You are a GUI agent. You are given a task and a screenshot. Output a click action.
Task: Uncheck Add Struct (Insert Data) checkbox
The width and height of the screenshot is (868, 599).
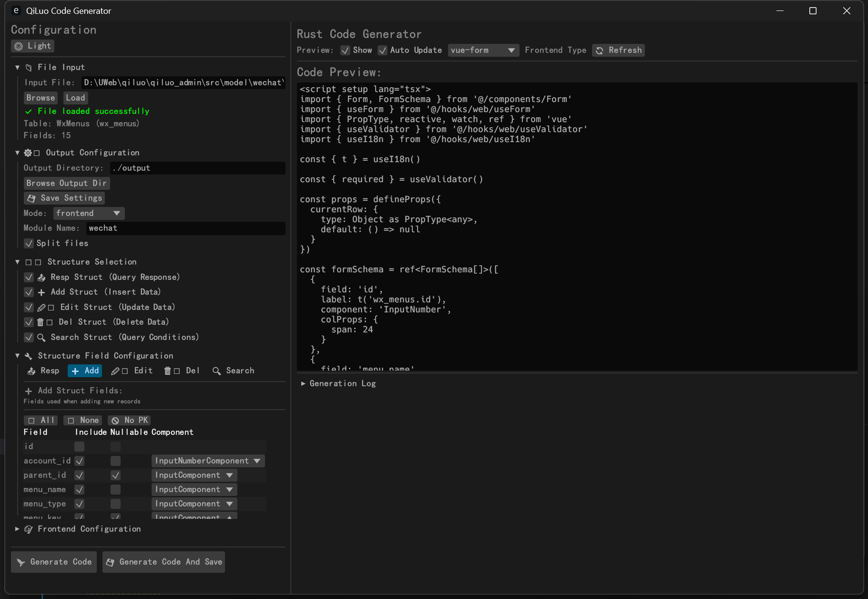click(x=29, y=292)
